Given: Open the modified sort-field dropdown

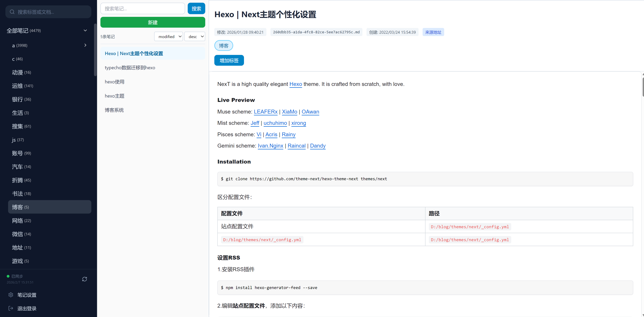Looking at the screenshot, I should click(169, 37).
